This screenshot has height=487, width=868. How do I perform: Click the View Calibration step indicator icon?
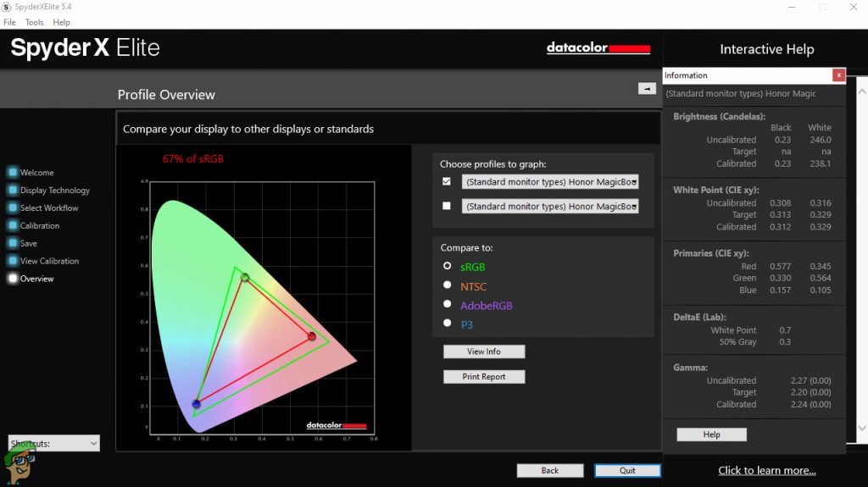point(13,261)
